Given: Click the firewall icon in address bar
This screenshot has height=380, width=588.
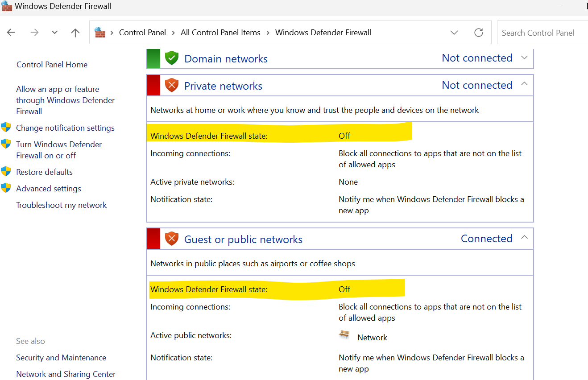Looking at the screenshot, I should coord(100,32).
